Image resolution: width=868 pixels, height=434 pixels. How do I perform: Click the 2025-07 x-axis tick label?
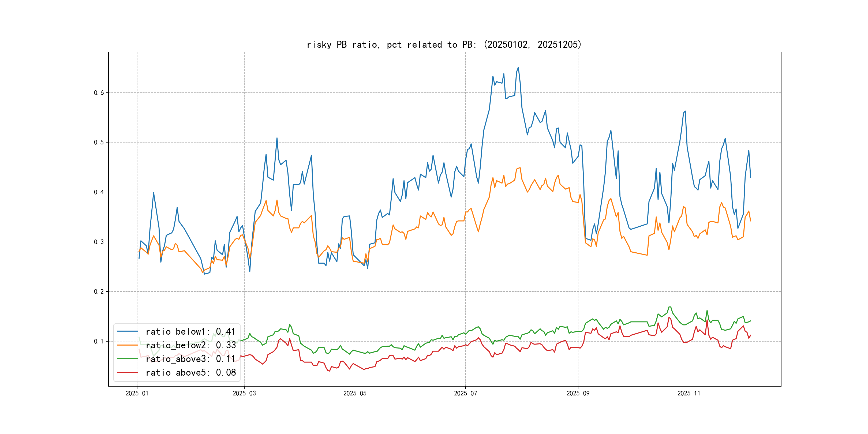pos(465,393)
